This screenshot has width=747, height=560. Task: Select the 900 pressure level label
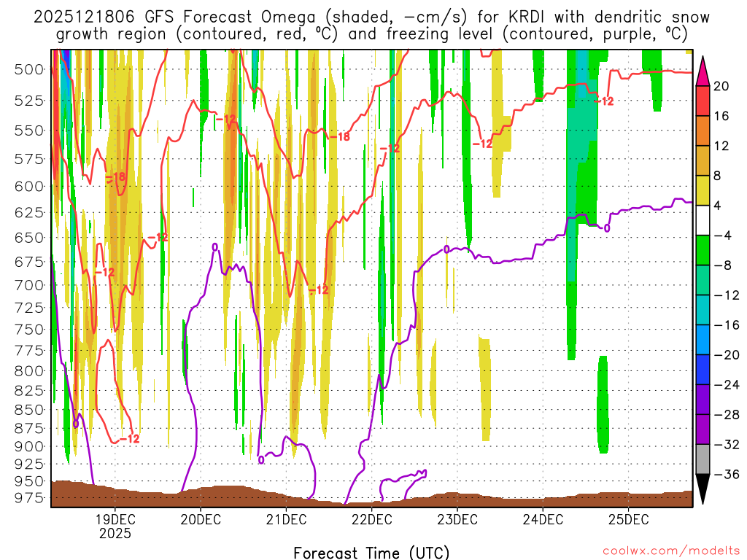(x=29, y=447)
